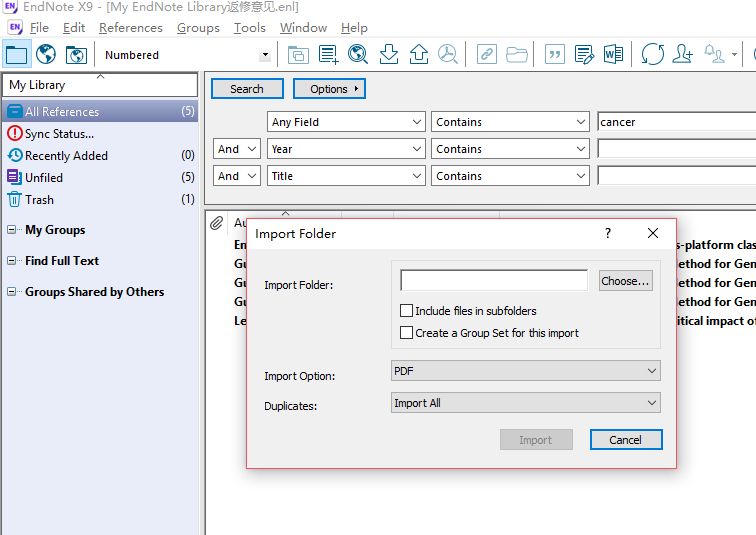Screen dimensions: 756x535
Task: Click the Choose... folder button
Action: tap(625, 281)
